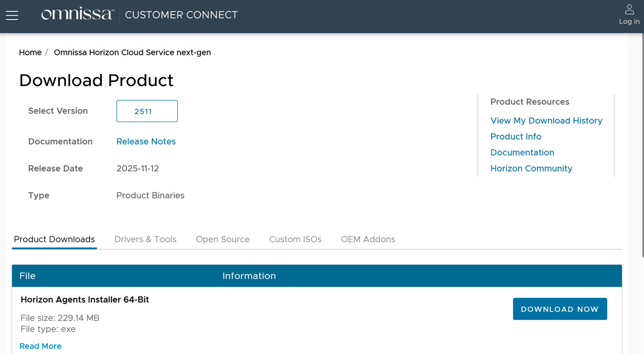This screenshot has width=644, height=354.
Task: Click the File type: exe text
Action: pyautogui.click(x=48, y=329)
